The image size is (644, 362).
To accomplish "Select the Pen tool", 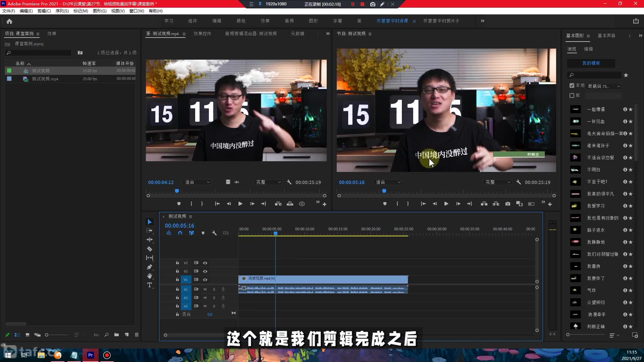I will tap(150, 267).
